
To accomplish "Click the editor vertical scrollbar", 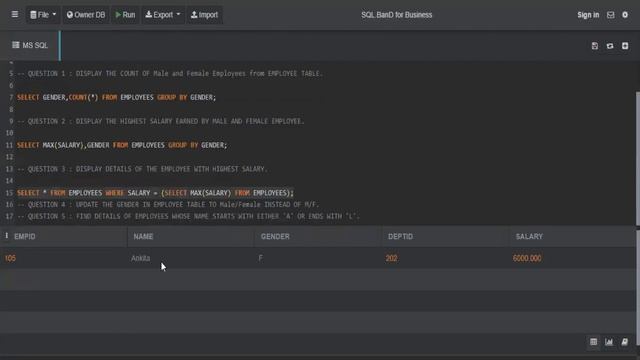I will click(x=638, y=158).
